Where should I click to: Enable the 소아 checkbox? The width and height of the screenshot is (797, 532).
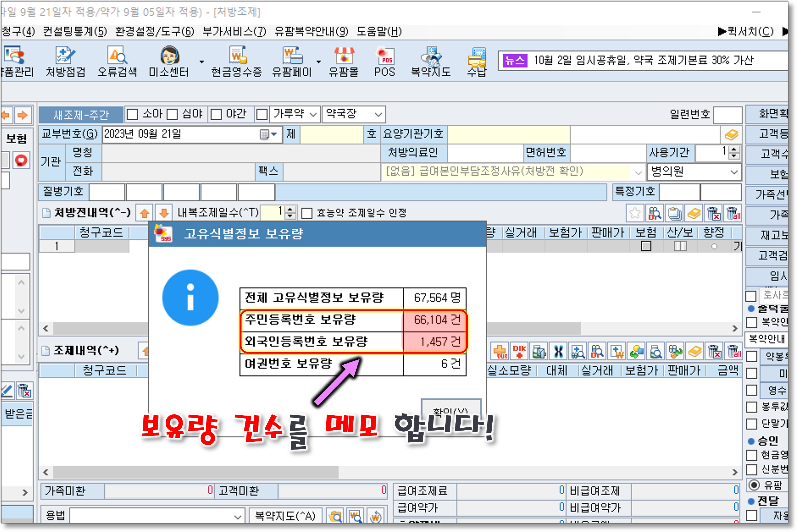point(132,114)
